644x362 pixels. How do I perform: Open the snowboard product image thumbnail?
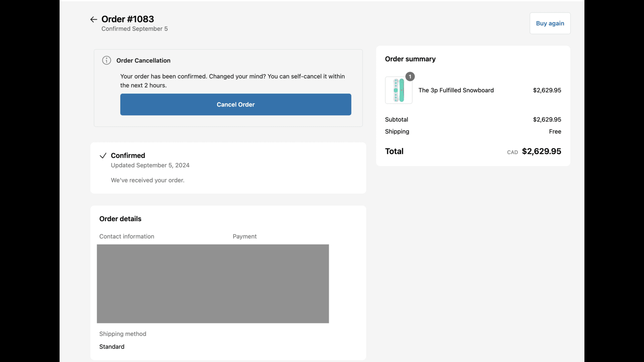(x=398, y=90)
